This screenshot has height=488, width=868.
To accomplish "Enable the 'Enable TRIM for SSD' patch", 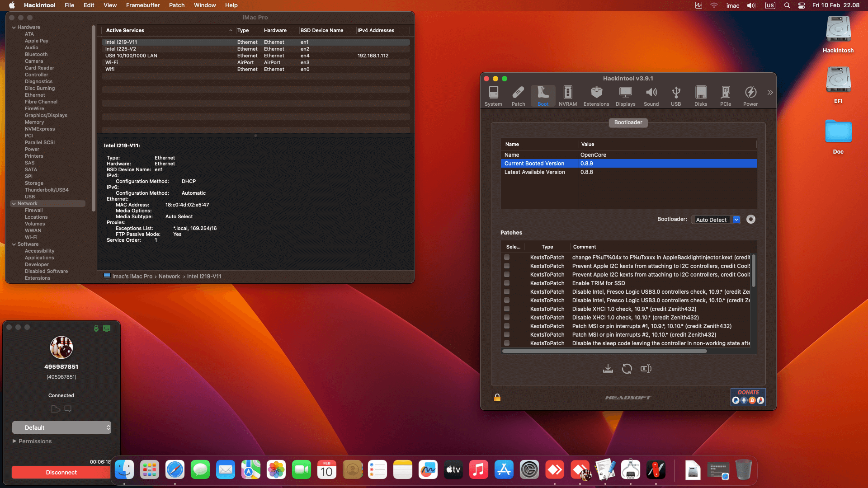I will 507,283.
